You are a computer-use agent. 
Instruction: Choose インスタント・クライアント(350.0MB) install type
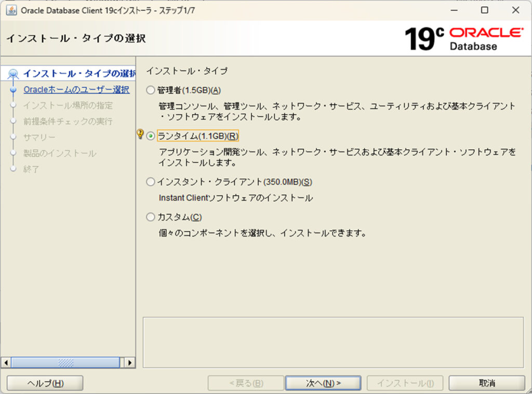(x=151, y=182)
